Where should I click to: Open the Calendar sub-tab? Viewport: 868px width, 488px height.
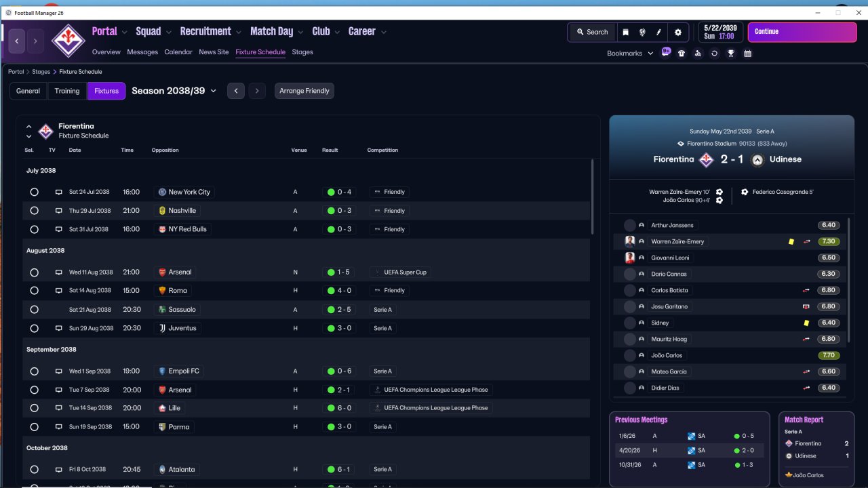(x=178, y=52)
